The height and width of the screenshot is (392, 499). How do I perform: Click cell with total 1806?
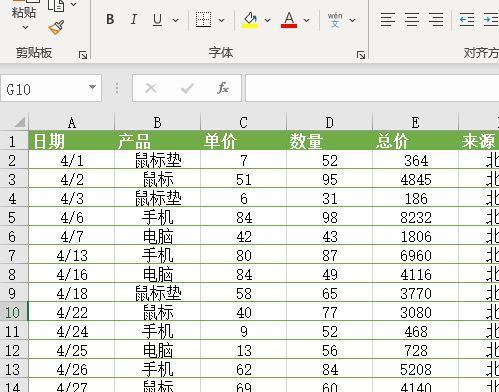click(x=415, y=236)
